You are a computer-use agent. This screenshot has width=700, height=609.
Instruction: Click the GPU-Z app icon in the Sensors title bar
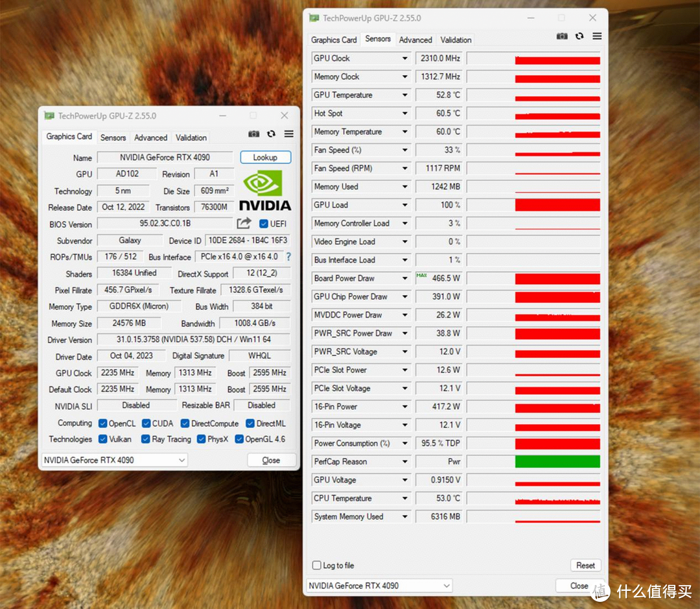(x=314, y=18)
